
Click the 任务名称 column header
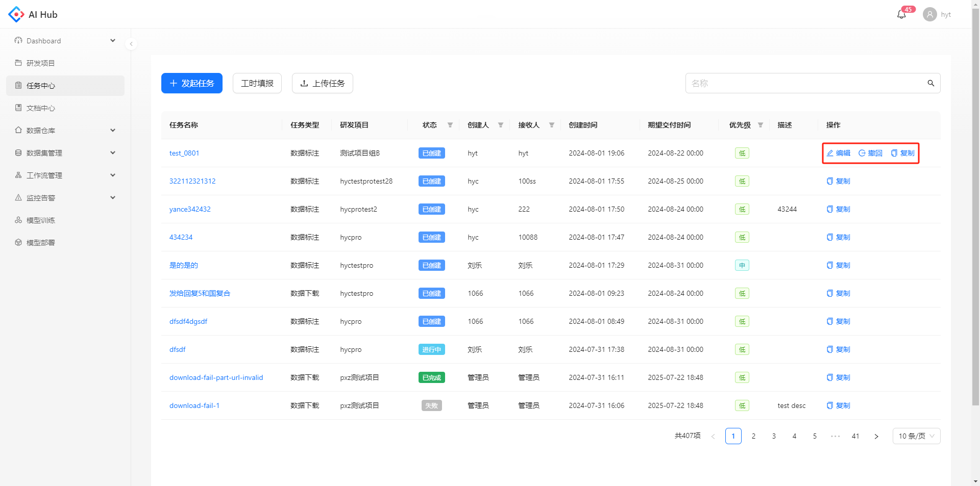click(184, 125)
